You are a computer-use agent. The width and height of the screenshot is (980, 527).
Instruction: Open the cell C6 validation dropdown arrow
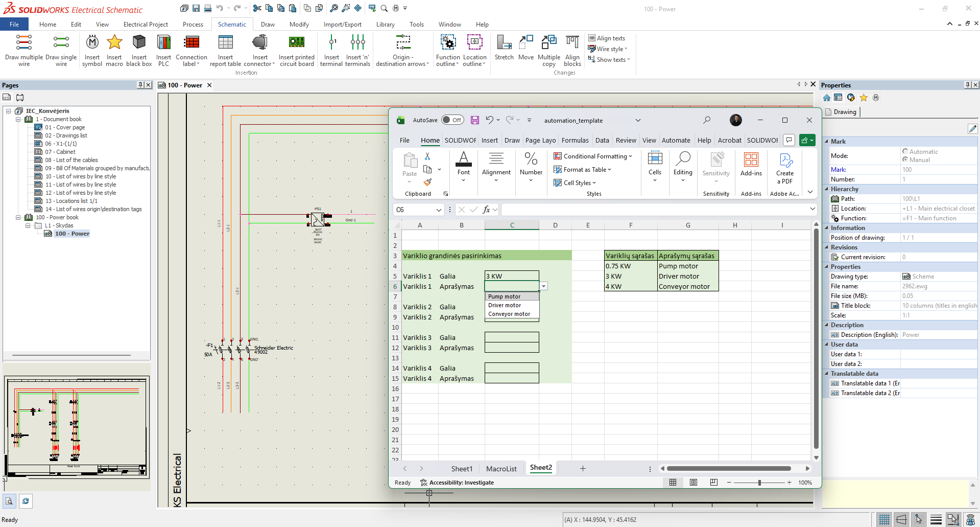(x=544, y=286)
